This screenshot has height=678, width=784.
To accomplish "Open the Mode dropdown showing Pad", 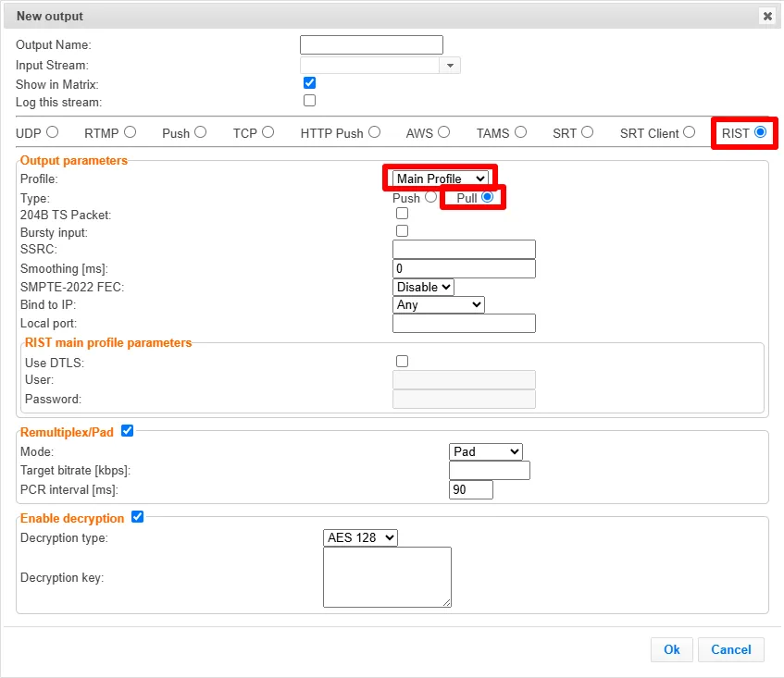I will click(x=486, y=451).
